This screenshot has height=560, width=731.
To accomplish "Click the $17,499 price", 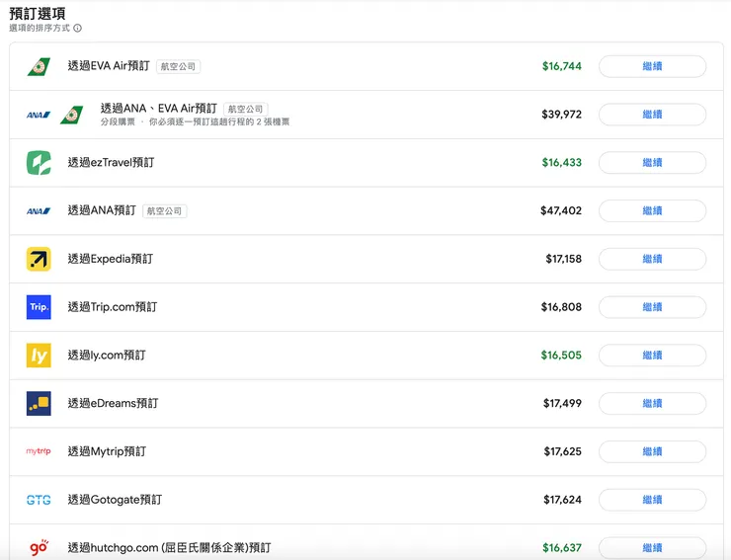I will (562, 403).
